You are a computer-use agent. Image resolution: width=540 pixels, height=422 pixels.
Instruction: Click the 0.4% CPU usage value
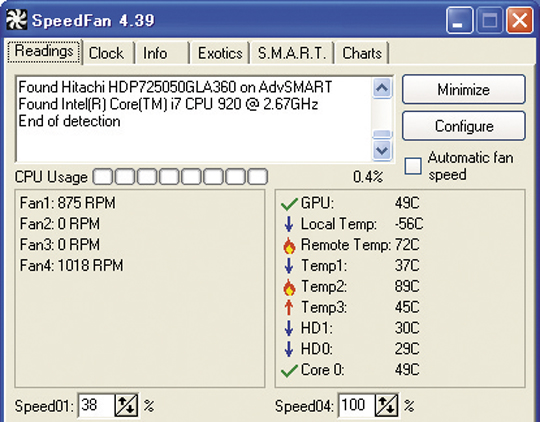point(368,177)
